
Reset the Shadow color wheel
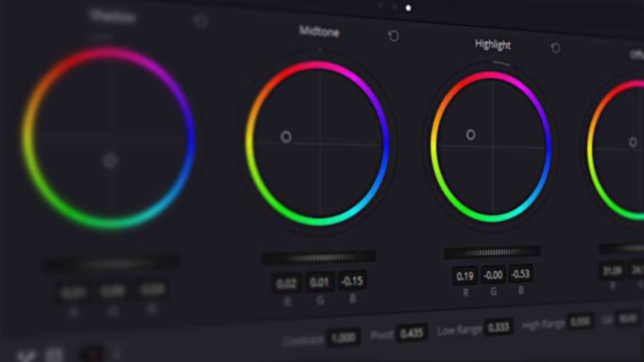tap(200, 21)
